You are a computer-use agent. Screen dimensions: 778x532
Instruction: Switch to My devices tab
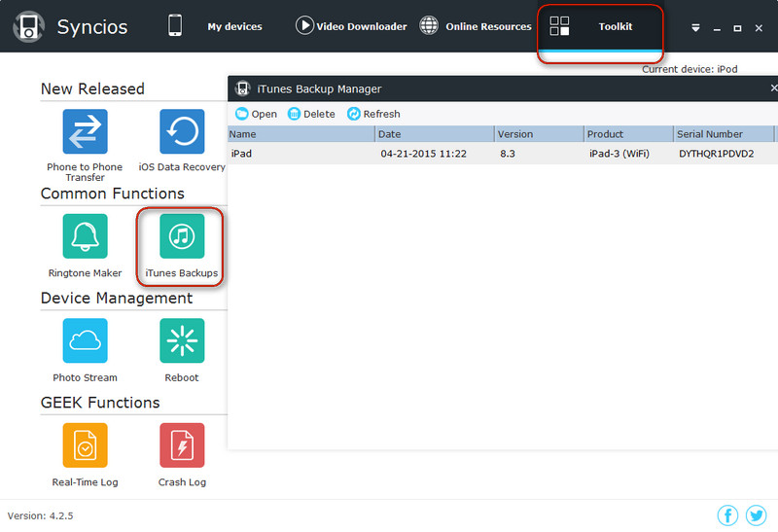coord(234,27)
